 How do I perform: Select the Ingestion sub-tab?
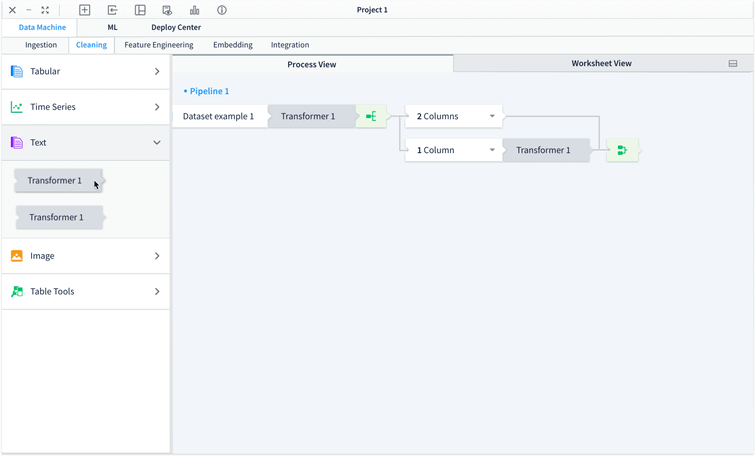pyautogui.click(x=41, y=45)
